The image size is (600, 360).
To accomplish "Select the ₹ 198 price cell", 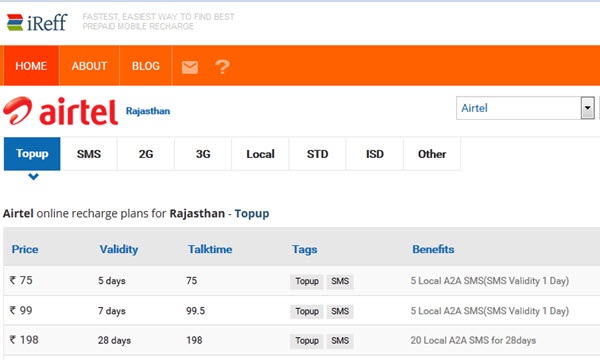I will point(24,340).
